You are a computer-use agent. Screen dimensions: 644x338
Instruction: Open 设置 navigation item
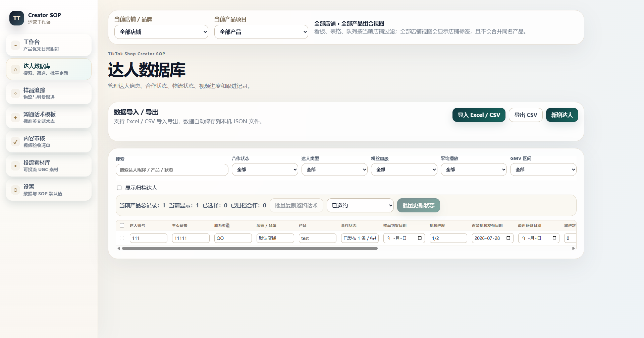click(49, 190)
